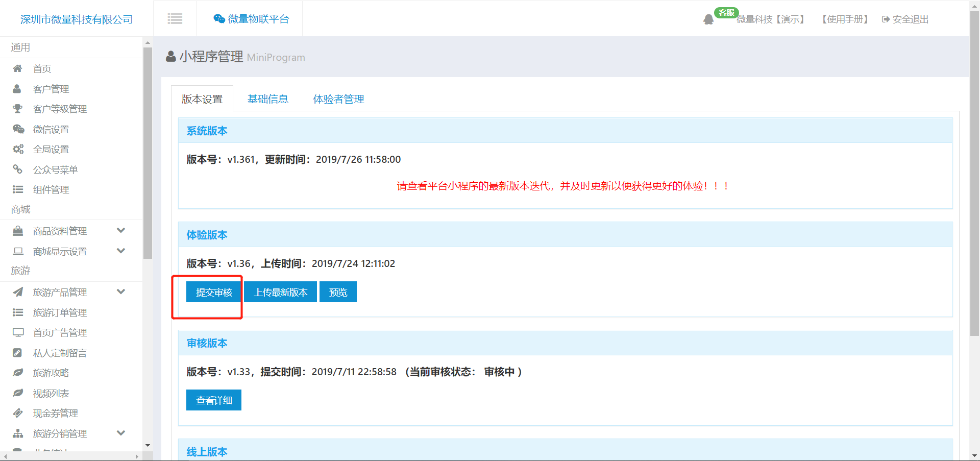Click the main page scrollbar down arrow
980x461 pixels.
click(974, 456)
